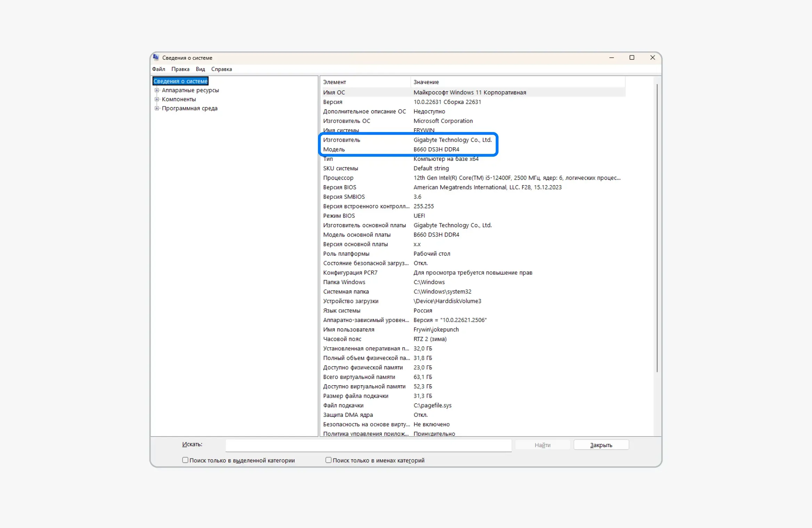Open the Вид menu
The height and width of the screenshot is (528, 812).
click(200, 69)
